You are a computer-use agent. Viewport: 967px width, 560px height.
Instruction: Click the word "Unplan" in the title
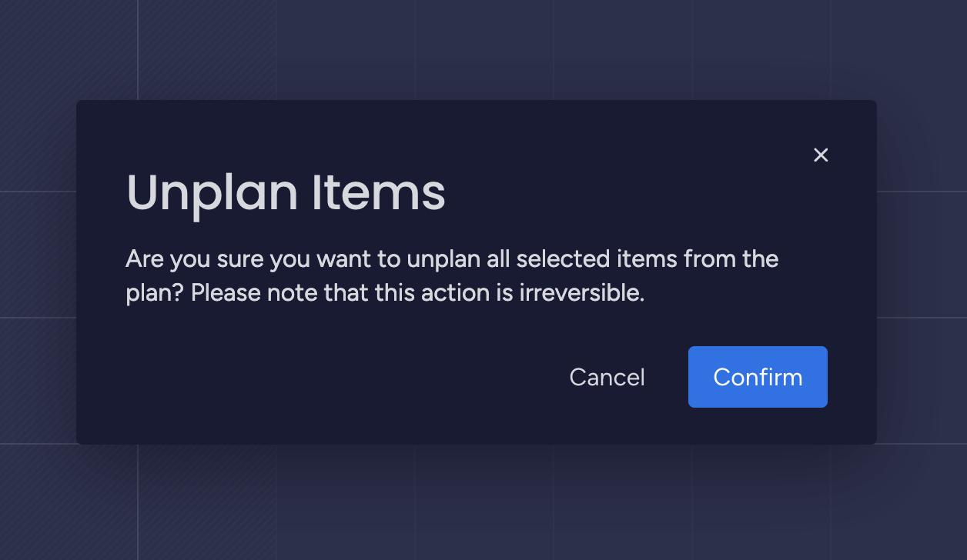[212, 192]
